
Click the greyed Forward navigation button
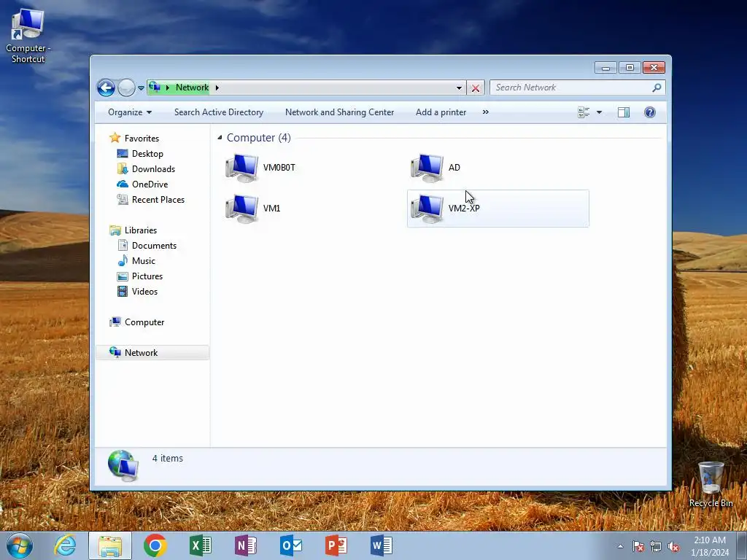(126, 87)
